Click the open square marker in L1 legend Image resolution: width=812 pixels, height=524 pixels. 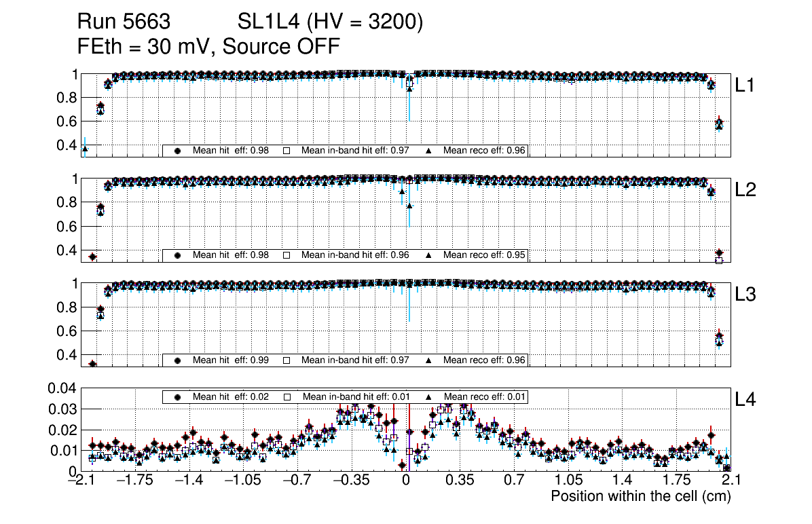pyautogui.click(x=287, y=151)
